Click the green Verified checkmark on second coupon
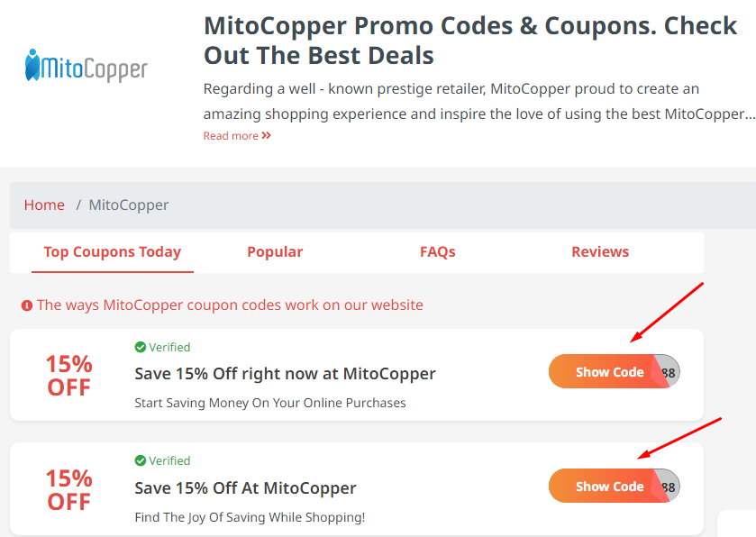Viewport: 756px width, 537px height. (140, 460)
